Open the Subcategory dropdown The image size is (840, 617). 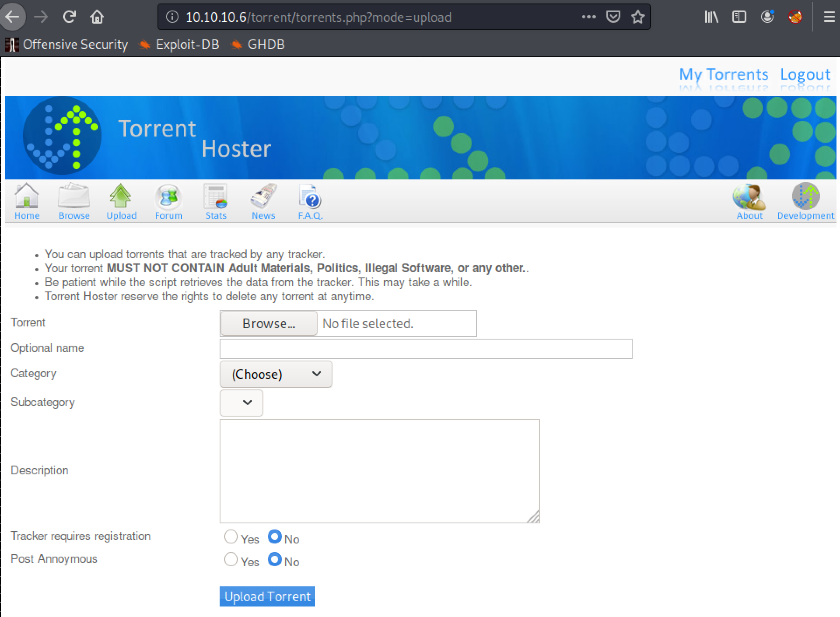[241, 403]
